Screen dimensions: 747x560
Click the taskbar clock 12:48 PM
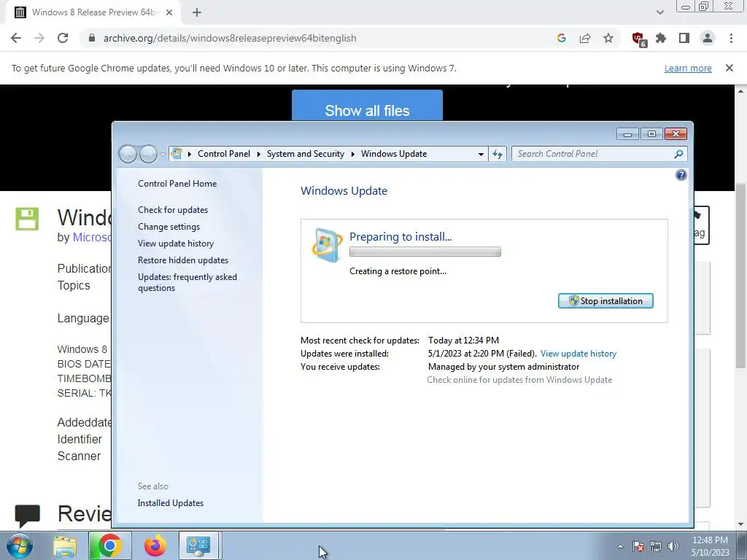click(710, 540)
